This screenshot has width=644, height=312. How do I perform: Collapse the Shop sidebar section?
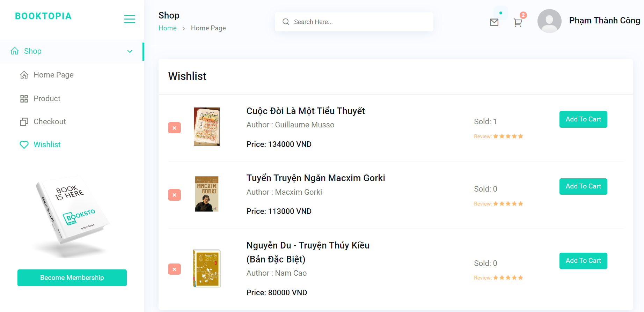130,51
